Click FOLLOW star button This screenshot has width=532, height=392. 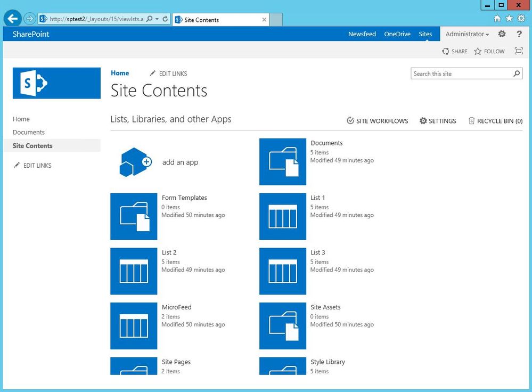(x=489, y=51)
